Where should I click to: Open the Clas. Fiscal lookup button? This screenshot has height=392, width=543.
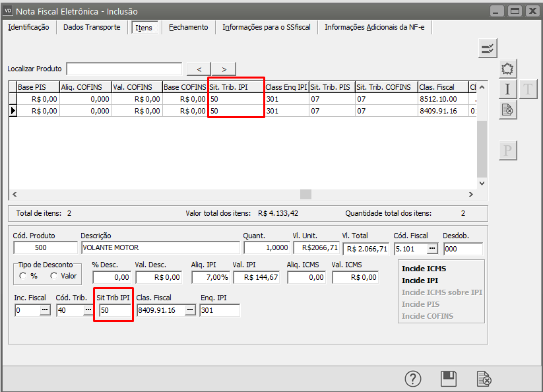tap(190, 310)
